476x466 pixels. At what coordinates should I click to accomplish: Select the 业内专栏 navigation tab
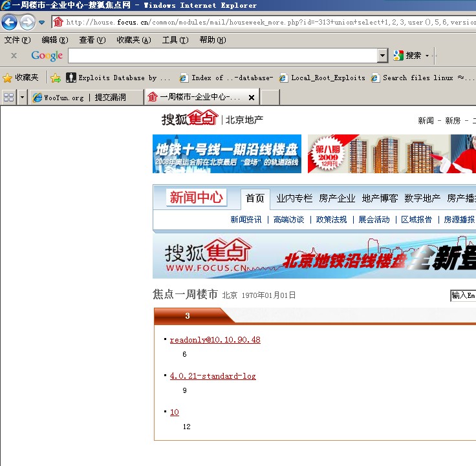294,198
